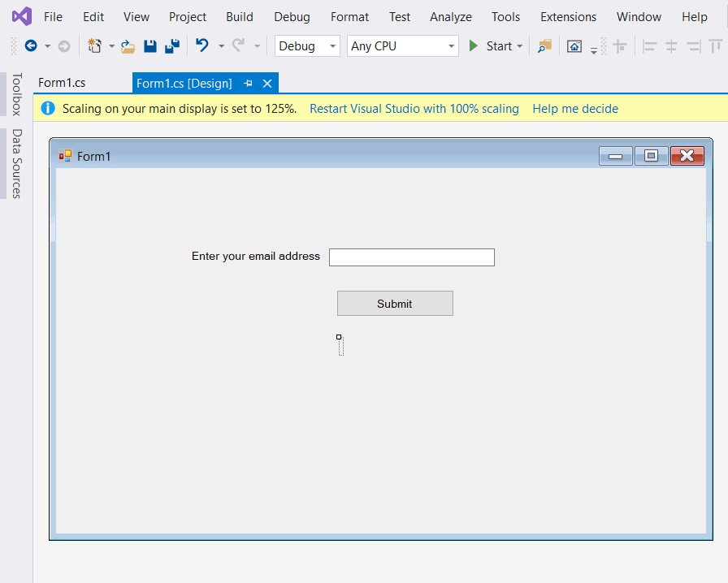Open the Test menu
This screenshot has width=728, height=583.
[400, 17]
